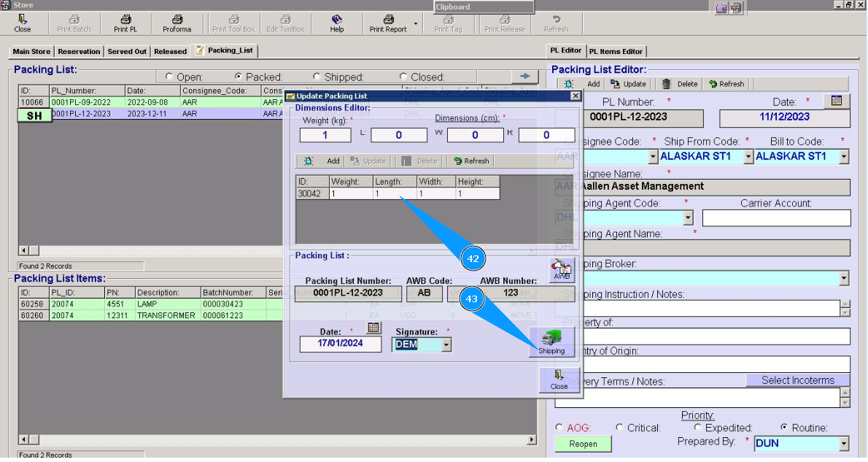This screenshot has width=868, height=462.
Task: Select packing list row 0001PL-09-2022
Action: pyautogui.click(x=150, y=102)
